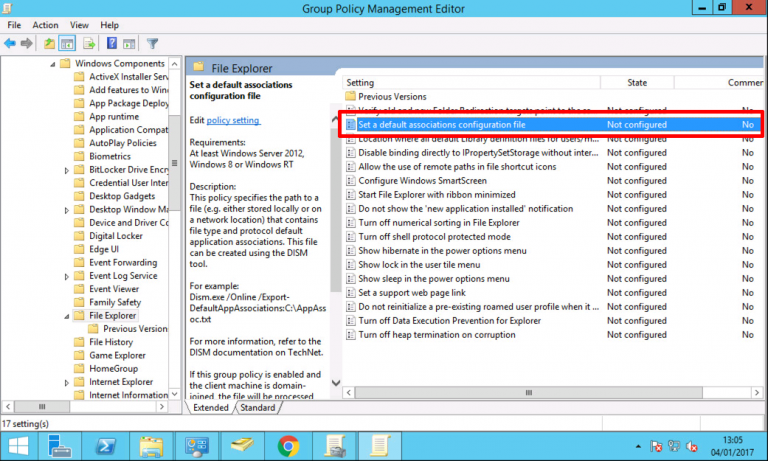Select the Biometrics tree folder
Screen dimensions: 768x461
tap(102, 156)
